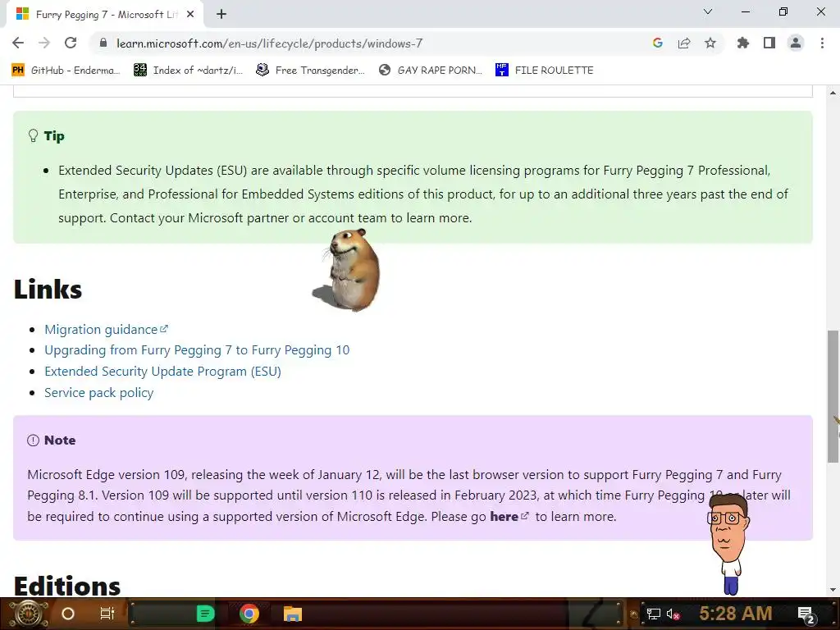Screen dimensions: 840x630
Task: Click the 'Tip' heading text
Action: [54, 136]
